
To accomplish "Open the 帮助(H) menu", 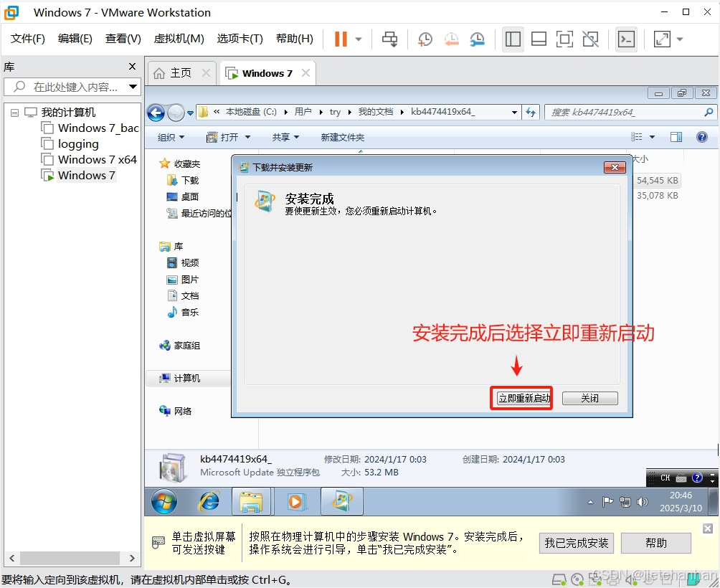I will (294, 39).
